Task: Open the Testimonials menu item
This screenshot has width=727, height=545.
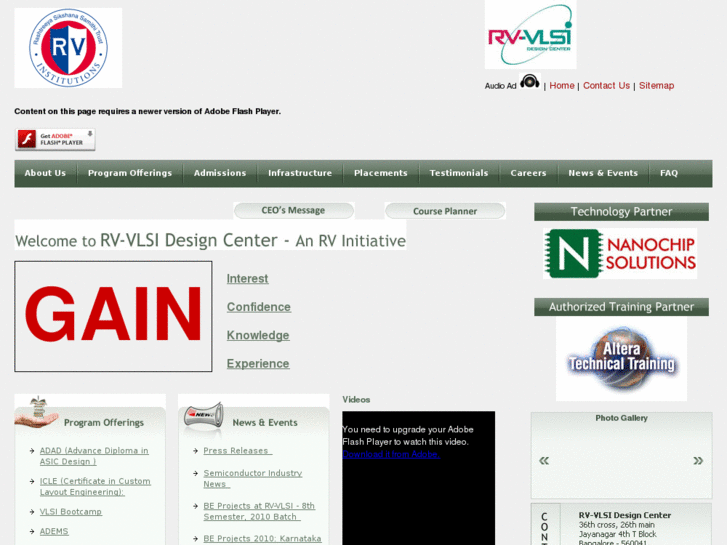Action: [x=459, y=173]
